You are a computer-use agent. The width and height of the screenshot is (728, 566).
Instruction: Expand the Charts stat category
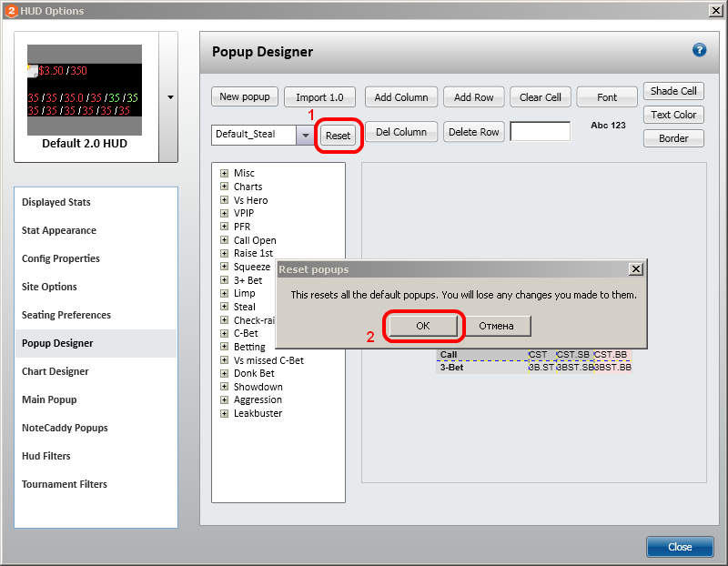(x=224, y=187)
